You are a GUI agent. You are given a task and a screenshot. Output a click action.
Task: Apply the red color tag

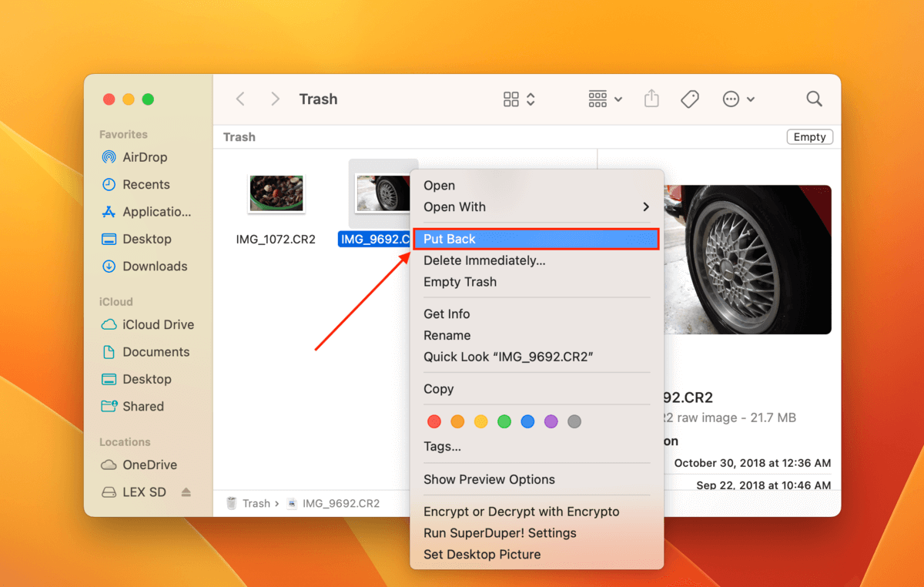[434, 421]
